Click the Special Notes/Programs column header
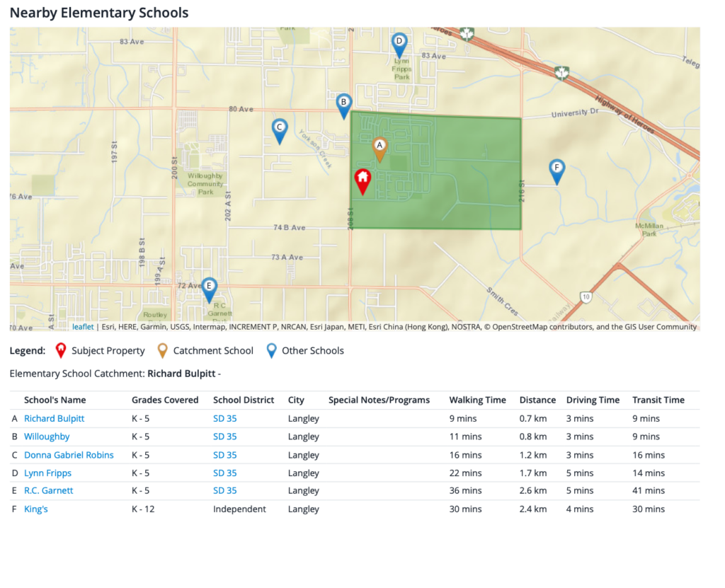 (379, 400)
